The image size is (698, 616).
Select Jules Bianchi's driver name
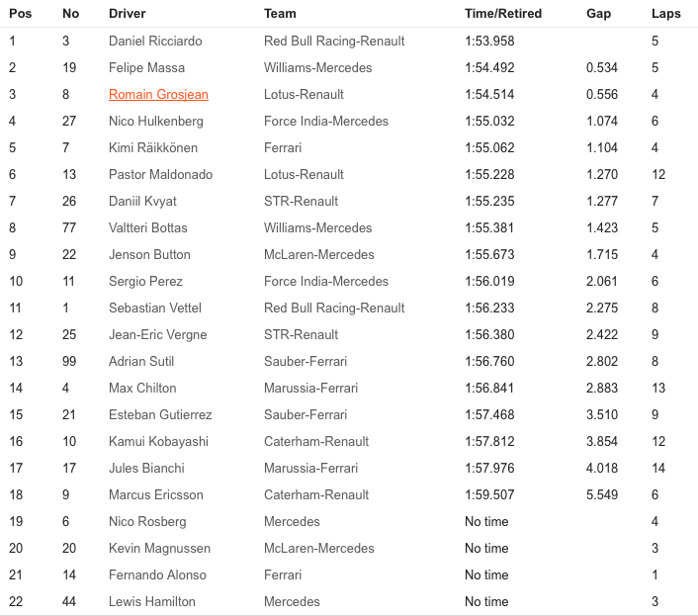[x=146, y=468]
